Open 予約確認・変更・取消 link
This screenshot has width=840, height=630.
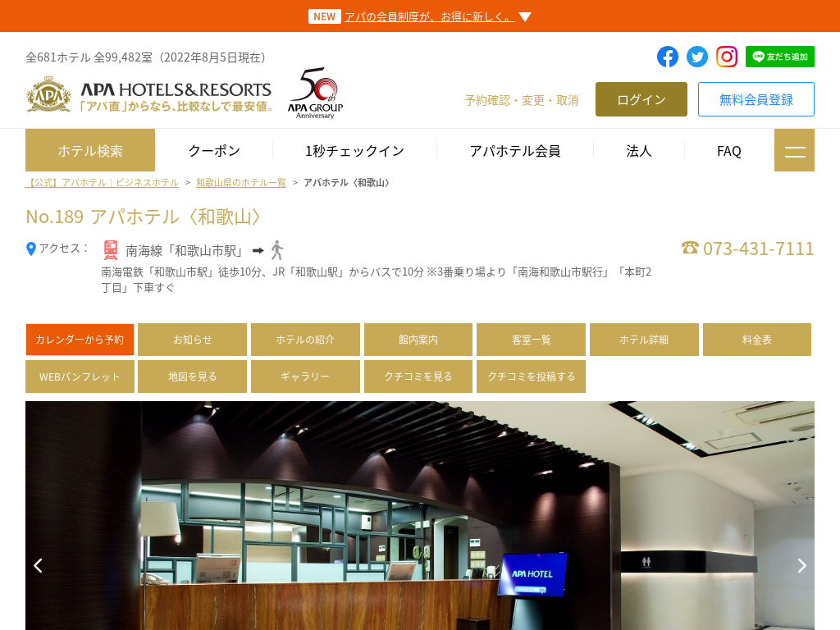pyautogui.click(x=522, y=100)
